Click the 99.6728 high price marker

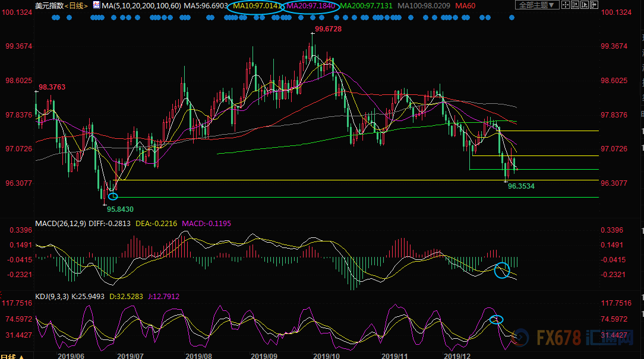click(x=328, y=28)
